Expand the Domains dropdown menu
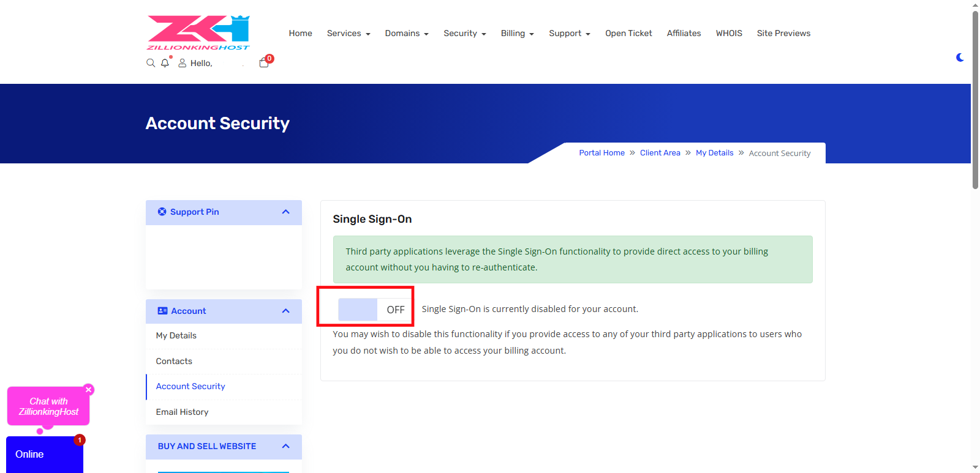Screen dimensions: 980x473 tap(406, 34)
